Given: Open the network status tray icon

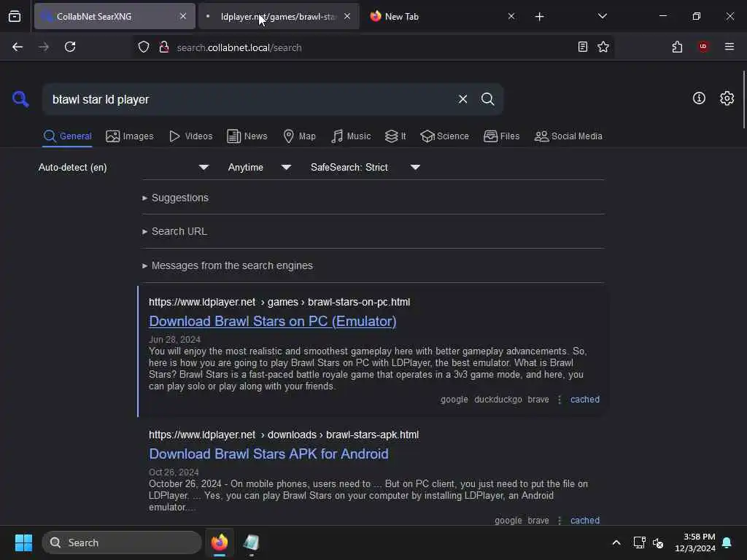Looking at the screenshot, I should pos(639,542).
